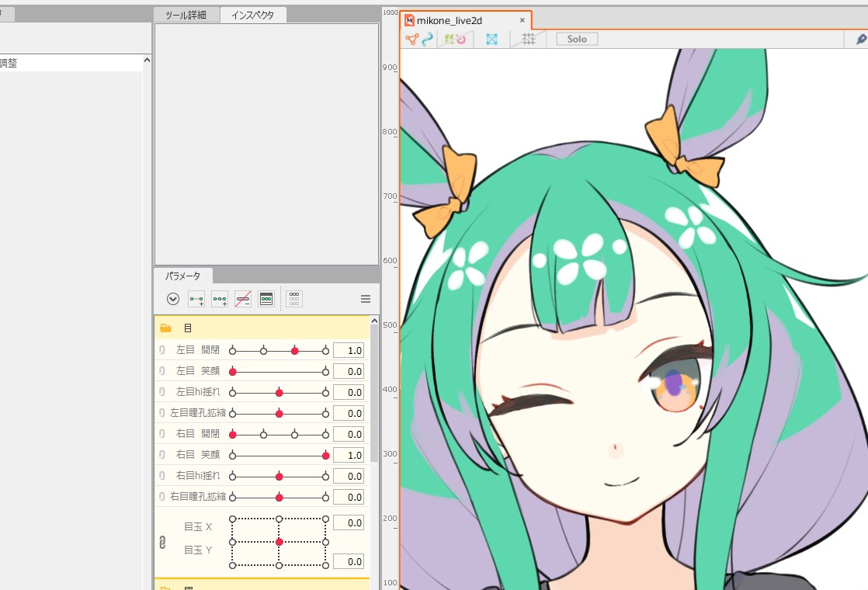This screenshot has width=868, height=590.
Task: Open the parameter panel circled chevron menu
Action: click(x=173, y=299)
